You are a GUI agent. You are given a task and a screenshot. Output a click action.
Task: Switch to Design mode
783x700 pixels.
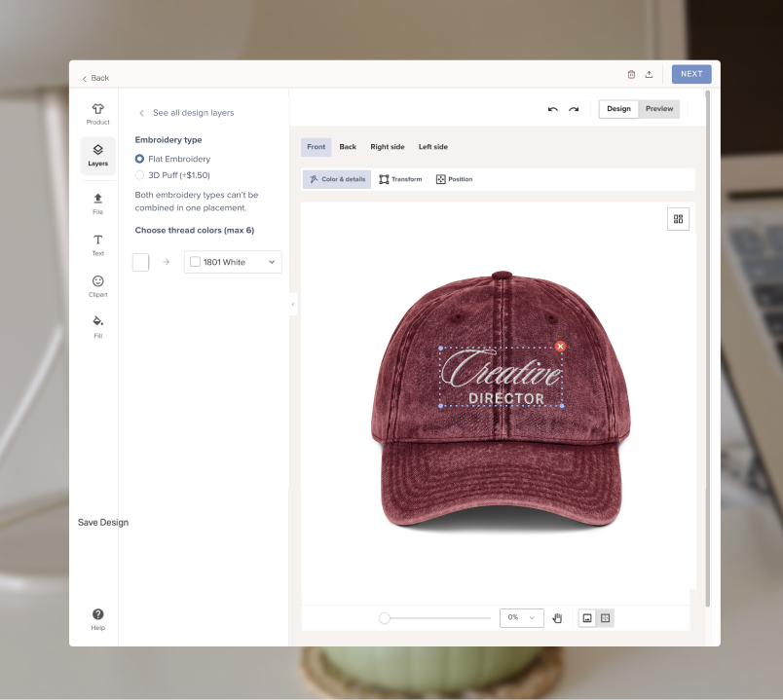(x=618, y=109)
